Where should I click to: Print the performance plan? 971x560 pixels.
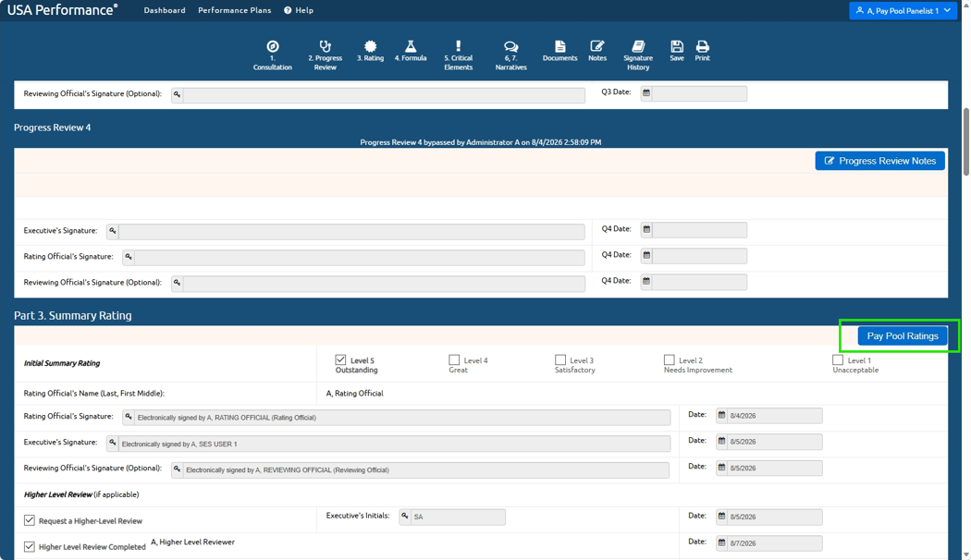click(x=702, y=51)
